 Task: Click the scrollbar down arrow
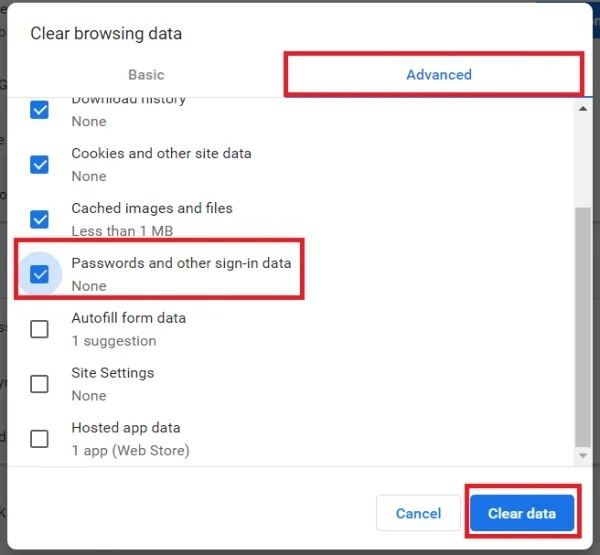tap(584, 456)
